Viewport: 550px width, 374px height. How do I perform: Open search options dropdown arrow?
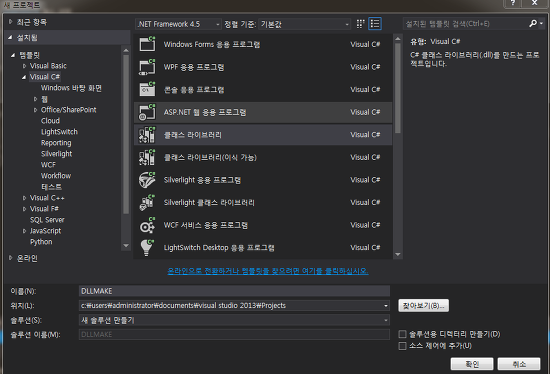pyautogui.click(x=541, y=24)
